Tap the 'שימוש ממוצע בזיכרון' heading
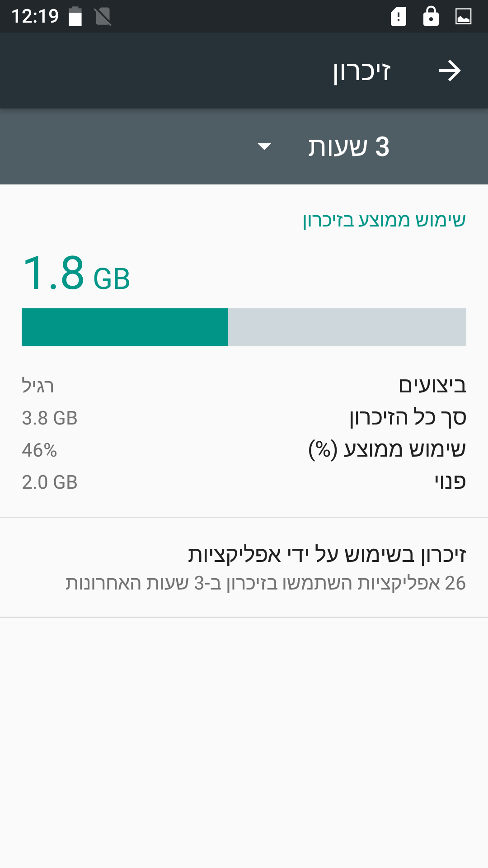The image size is (488, 868). [384, 220]
